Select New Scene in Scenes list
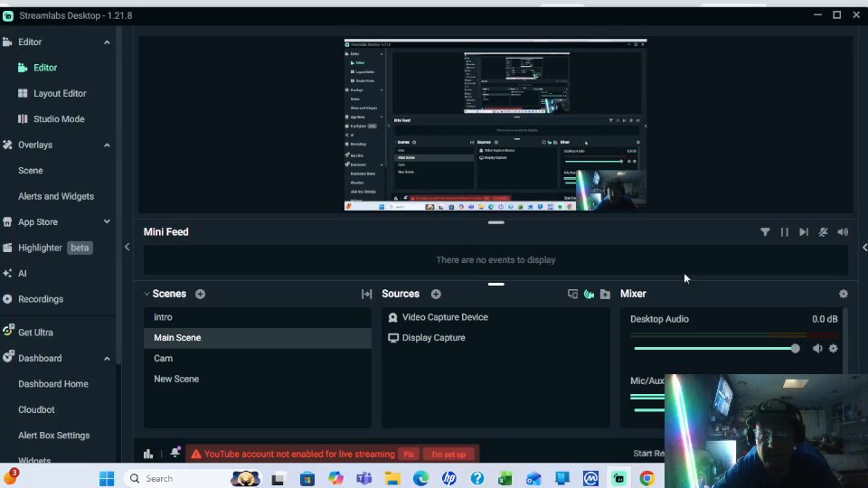The height and width of the screenshot is (488, 868). tap(258, 379)
